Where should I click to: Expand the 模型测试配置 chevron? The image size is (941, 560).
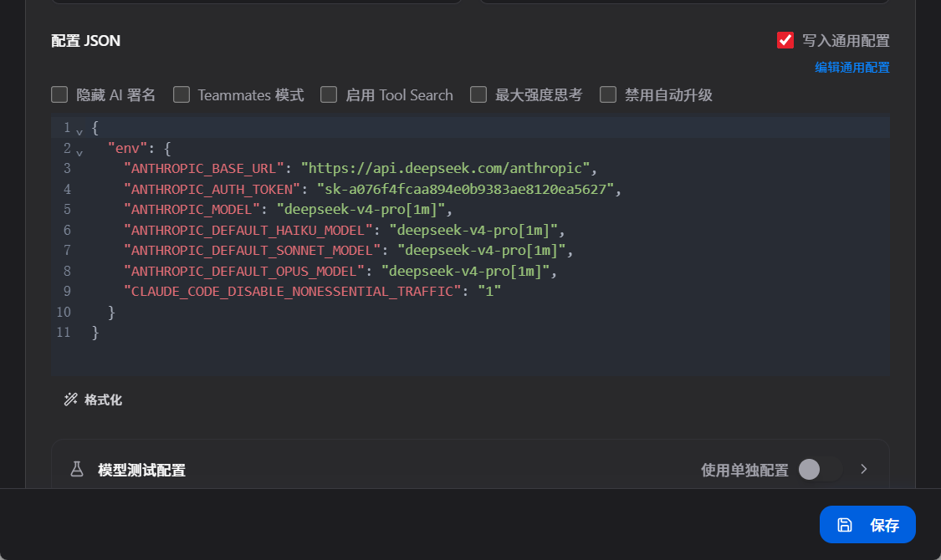point(863,469)
